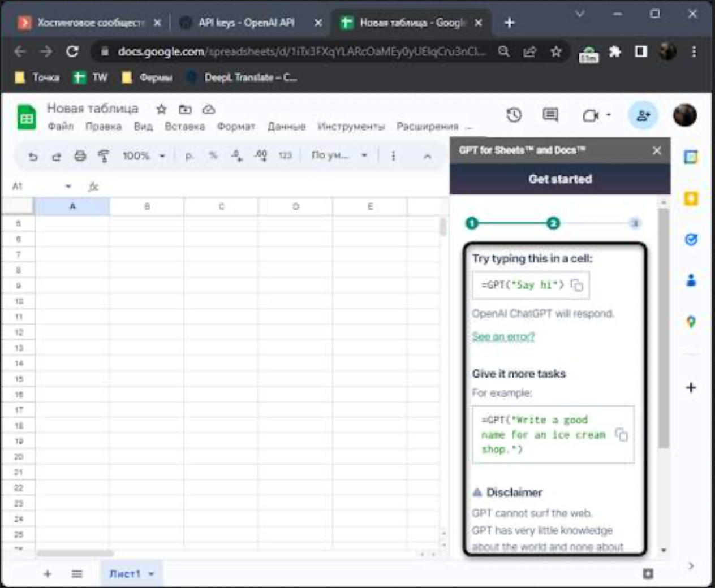This screenshot has height=588, width=715.
Task: Open the Вставка menu
Action: (184, 126)
